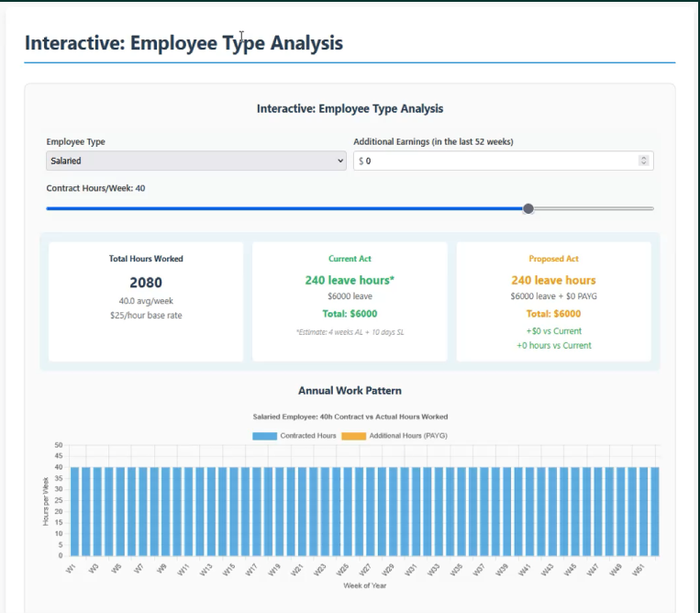Viewport: 700px width, 613px height.
Task: Click the 'Contract Hours/Week: 40' label
Action: (x=95, y=188)
